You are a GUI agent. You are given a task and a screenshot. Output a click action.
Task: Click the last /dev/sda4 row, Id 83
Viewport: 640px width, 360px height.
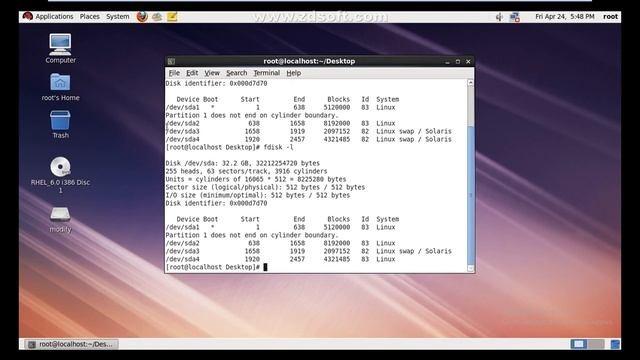tap(280, 259)
